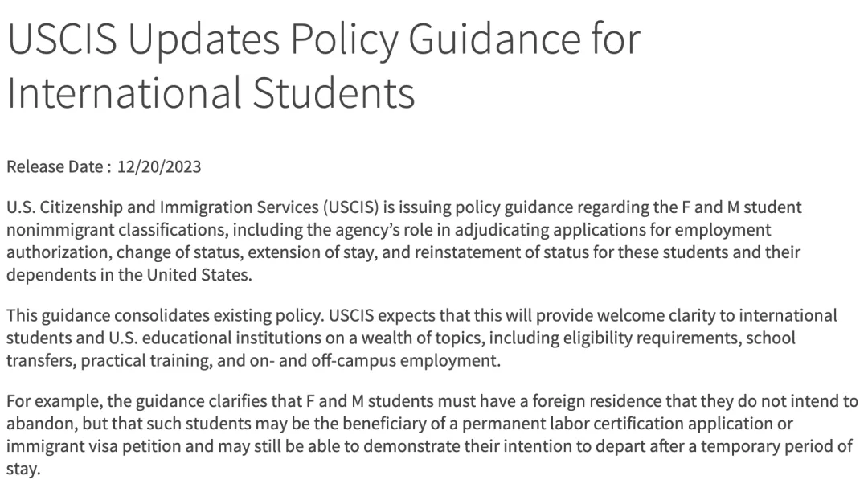Click the date 12/20/2023
Screen dimensions: 868x488
coord(159,167)
